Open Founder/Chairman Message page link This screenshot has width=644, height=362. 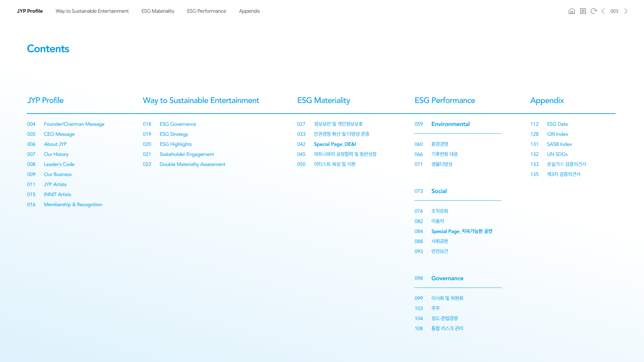coord(74,124)
